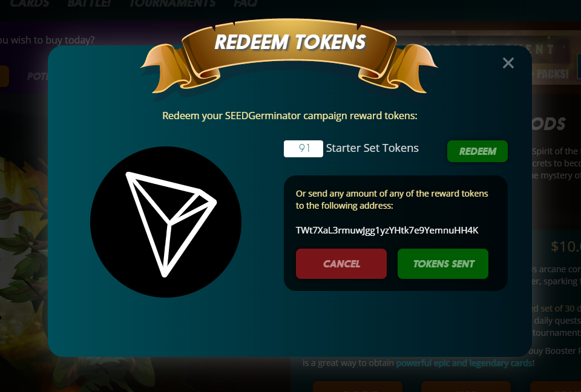Click the TRON logo icon
Image resolution: width=581 pixels, height=392 pixels.
tap(166, 222)
